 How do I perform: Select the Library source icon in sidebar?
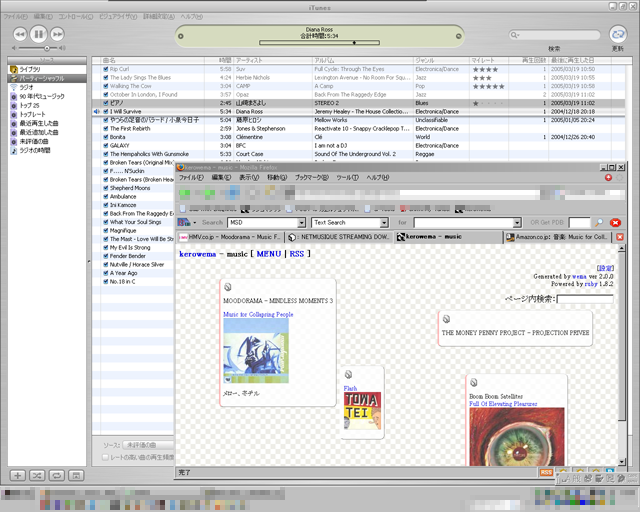[14, 69]
